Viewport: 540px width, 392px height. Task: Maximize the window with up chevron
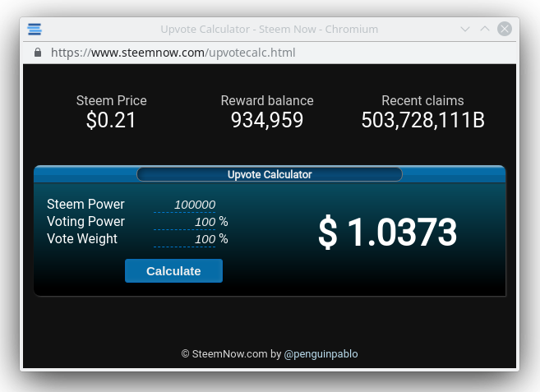click(x=485, y=29)
